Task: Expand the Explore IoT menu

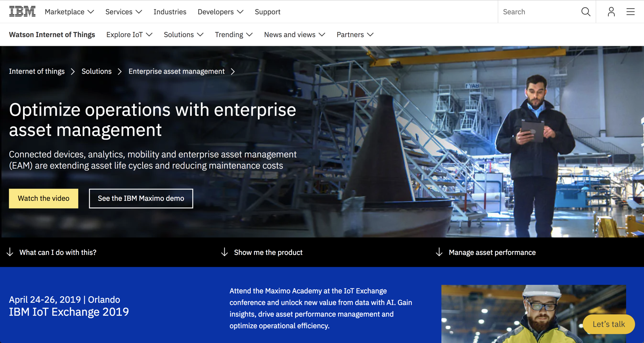Action: [129, 35]
